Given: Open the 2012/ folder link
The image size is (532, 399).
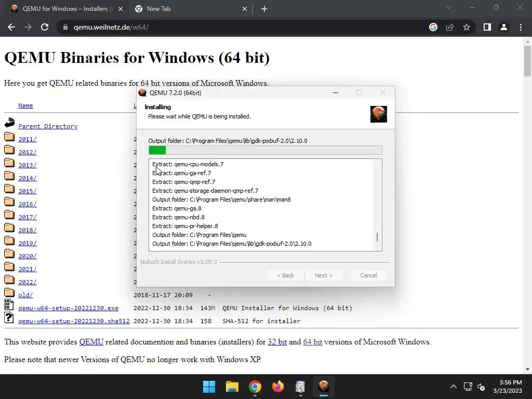Looking at the screenshot, I should [x=28, y=152].
